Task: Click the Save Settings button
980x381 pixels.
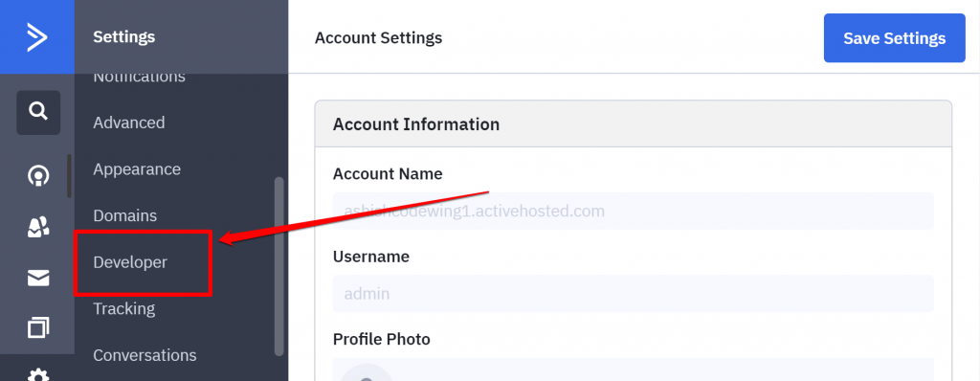Action: tap(895, 38)
